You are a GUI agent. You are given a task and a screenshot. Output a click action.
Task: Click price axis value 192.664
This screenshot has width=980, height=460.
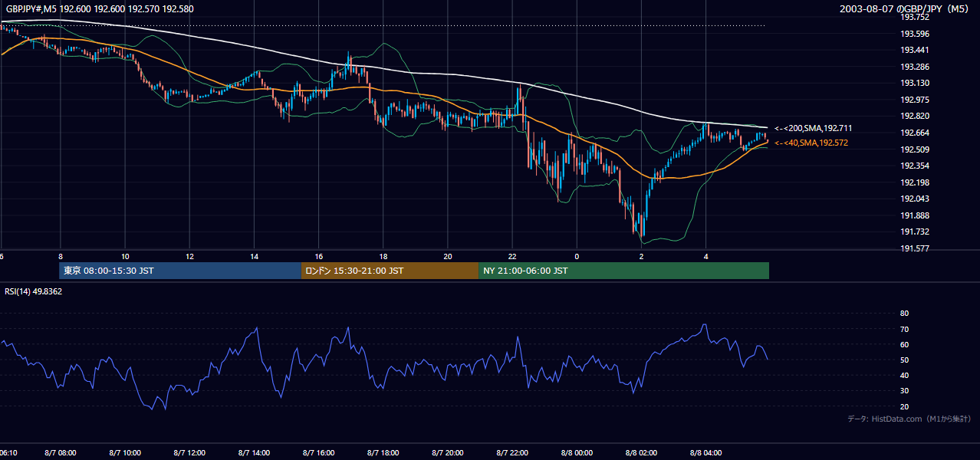[x=914, y=133]
